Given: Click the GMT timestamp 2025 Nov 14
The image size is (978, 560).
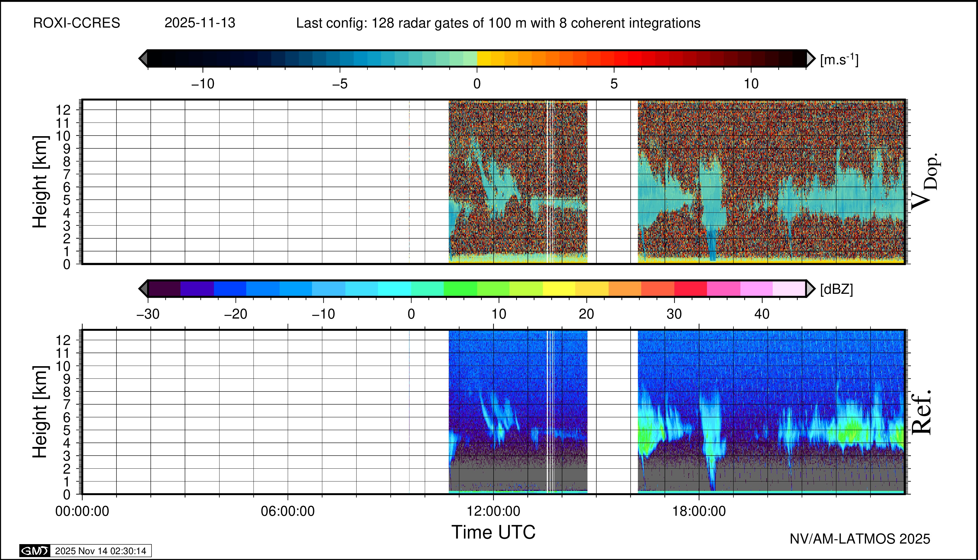Looking at the screenshot, I should point(100,551).
